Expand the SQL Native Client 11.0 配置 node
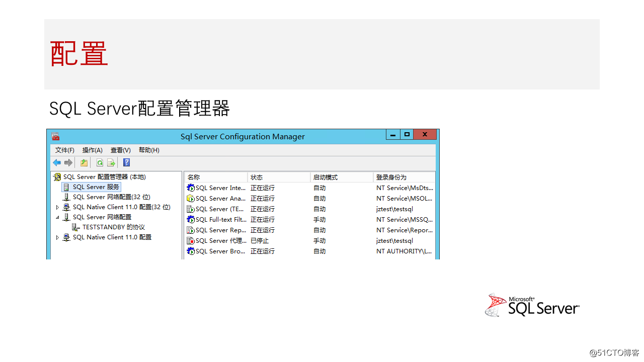This screenshot has height=362, width=644. pyautogui.click(x=57, y=237)
